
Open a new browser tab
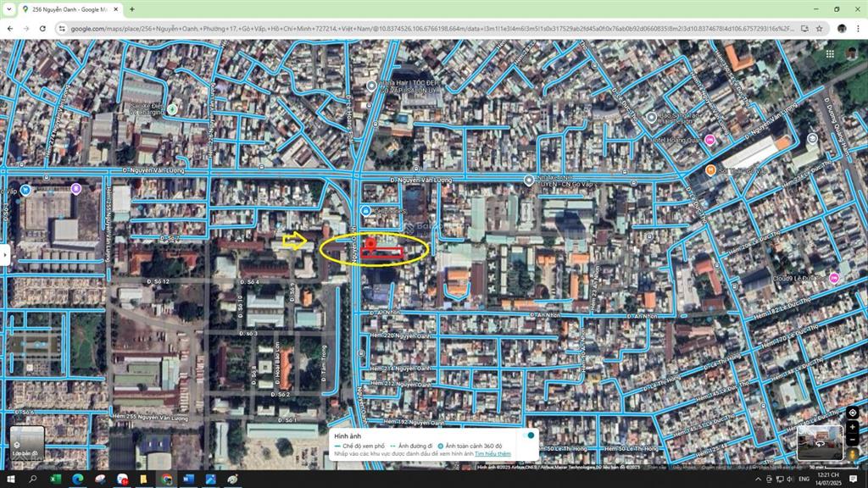click(x=131, y=9)
